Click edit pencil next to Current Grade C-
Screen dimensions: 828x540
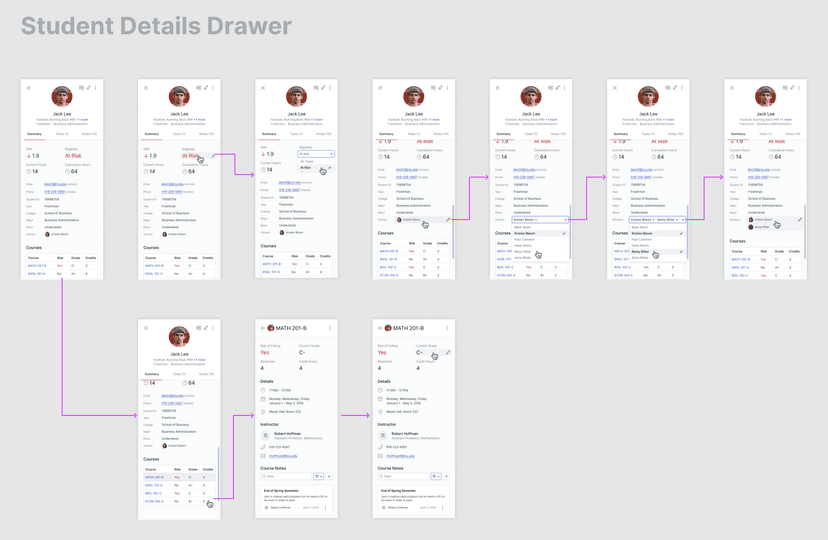[x=448, y=352]
